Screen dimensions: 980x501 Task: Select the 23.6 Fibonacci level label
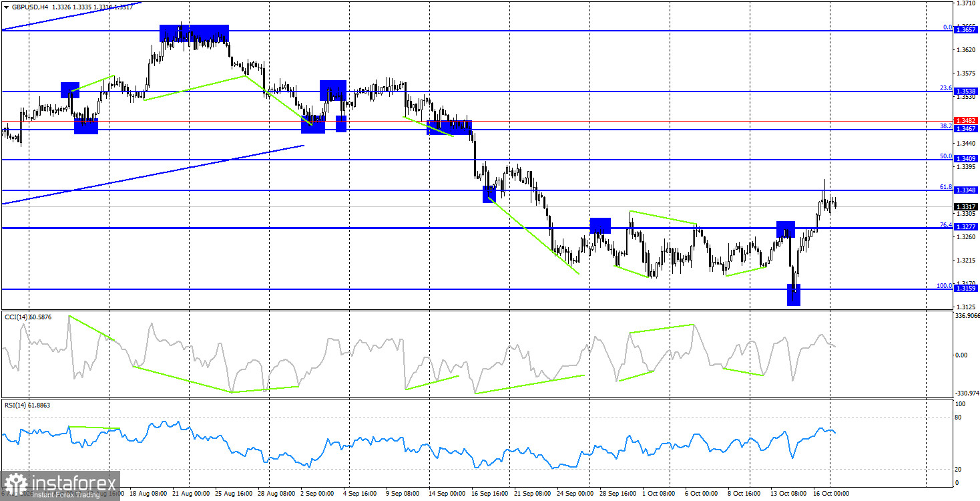pos(945,88)
